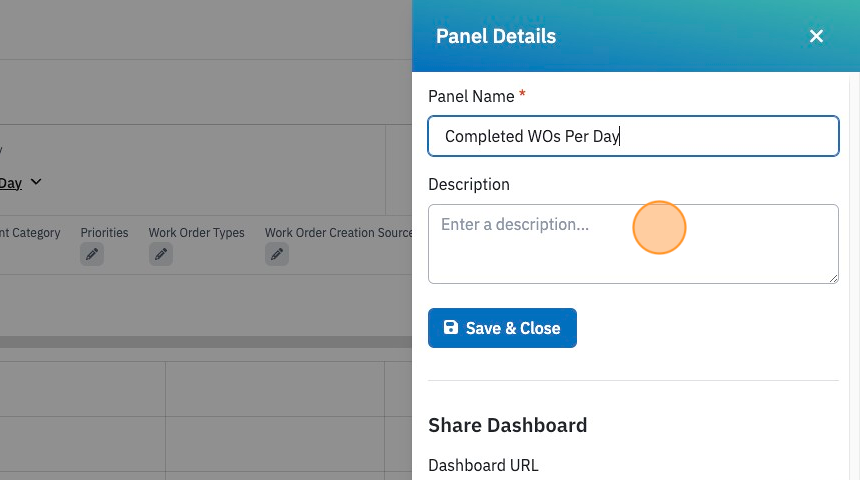Screen dimensions: 860x480
Task: Click the Work Order Creation Source label
Action: [x=338, y=233]
